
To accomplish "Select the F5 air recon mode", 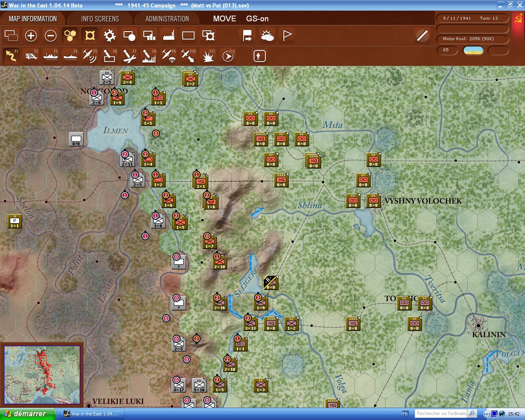I will coord(90,56).
